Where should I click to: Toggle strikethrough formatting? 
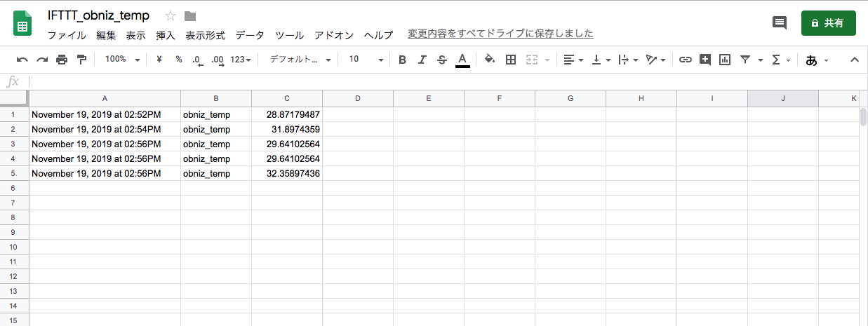[x=441, y=60]
